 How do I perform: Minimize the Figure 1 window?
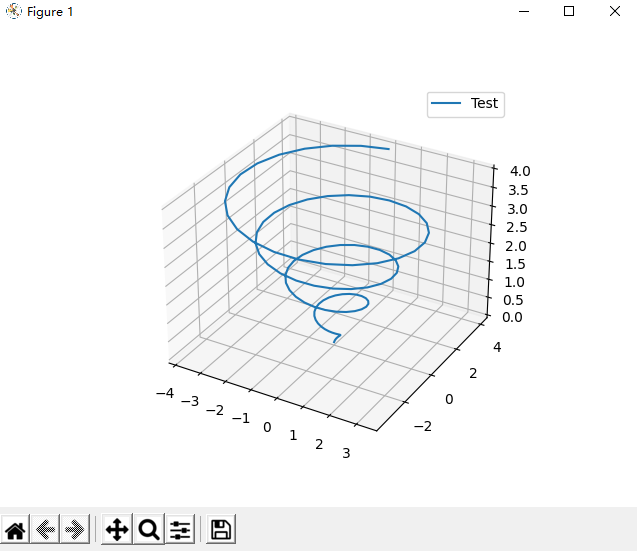(x=524, y=11)
